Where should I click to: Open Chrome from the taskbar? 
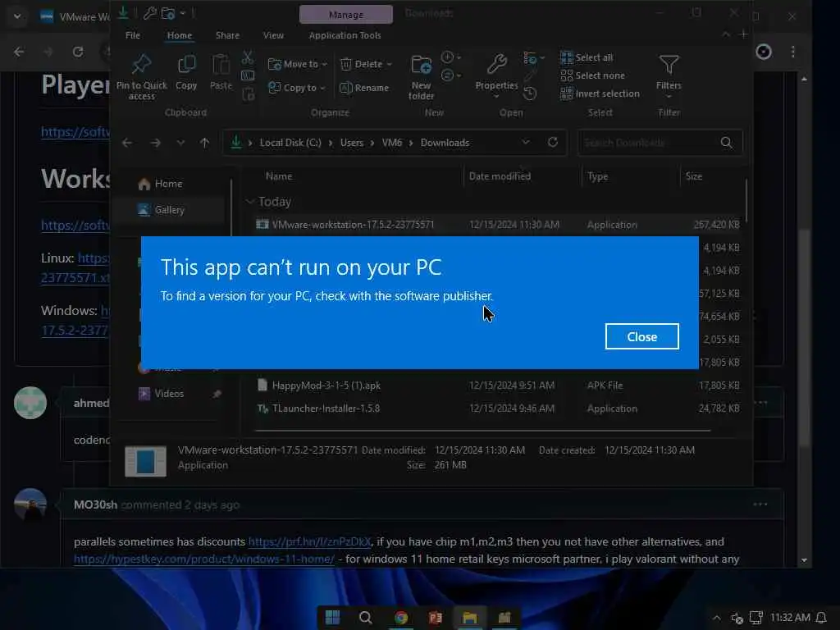(x=400, y=618)
